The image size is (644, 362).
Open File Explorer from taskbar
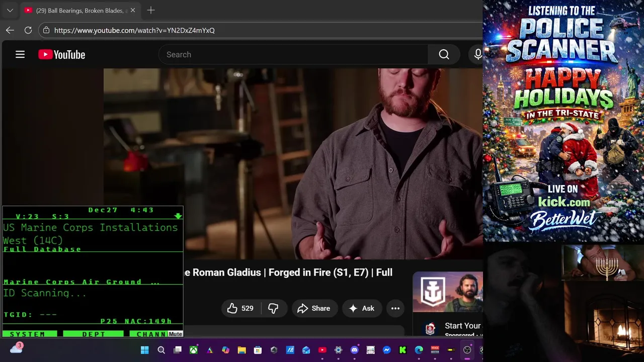tap(242, 350)
